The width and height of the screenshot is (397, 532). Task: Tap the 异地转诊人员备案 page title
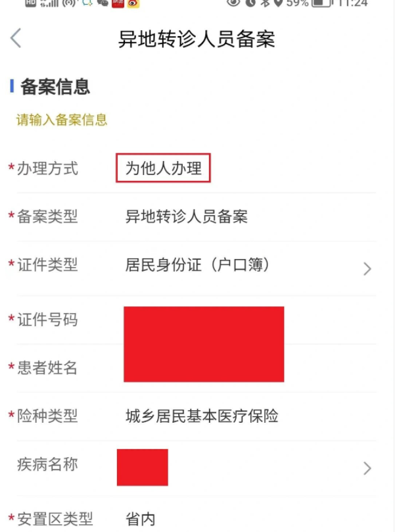[198, 39]
